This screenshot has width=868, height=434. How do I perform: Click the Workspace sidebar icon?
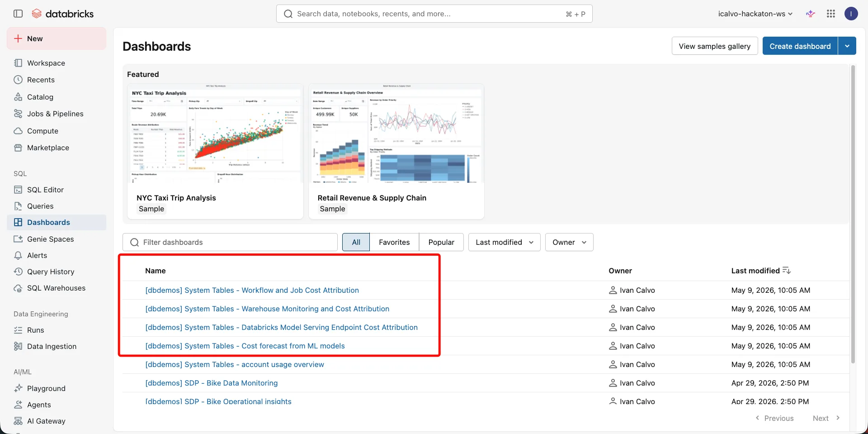coord(18,63)
